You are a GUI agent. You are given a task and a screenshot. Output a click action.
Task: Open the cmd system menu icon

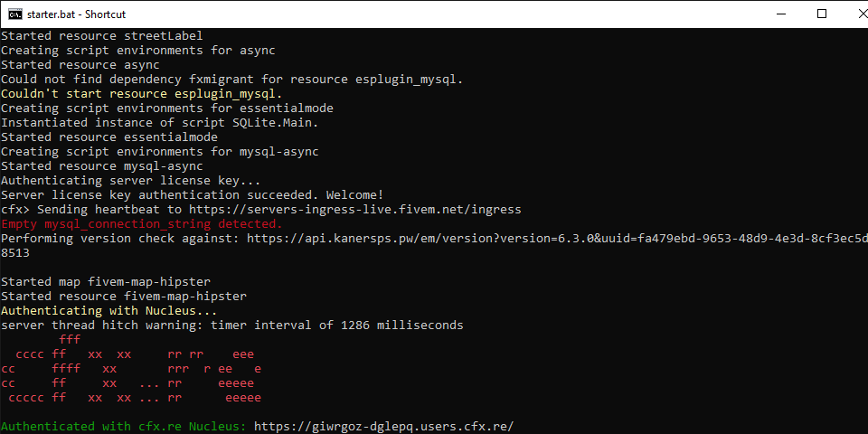tap(15, 14)
